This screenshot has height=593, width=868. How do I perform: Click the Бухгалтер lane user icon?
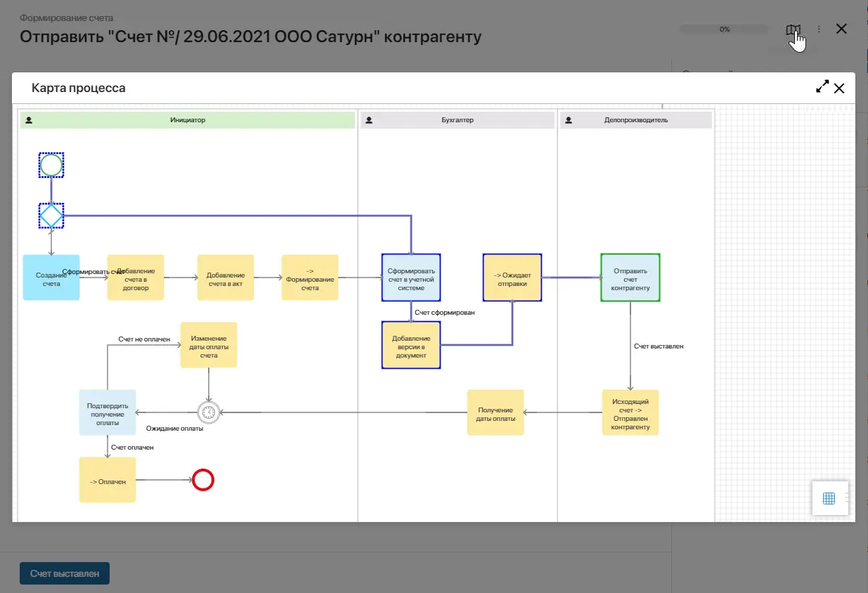coord(370,120)
